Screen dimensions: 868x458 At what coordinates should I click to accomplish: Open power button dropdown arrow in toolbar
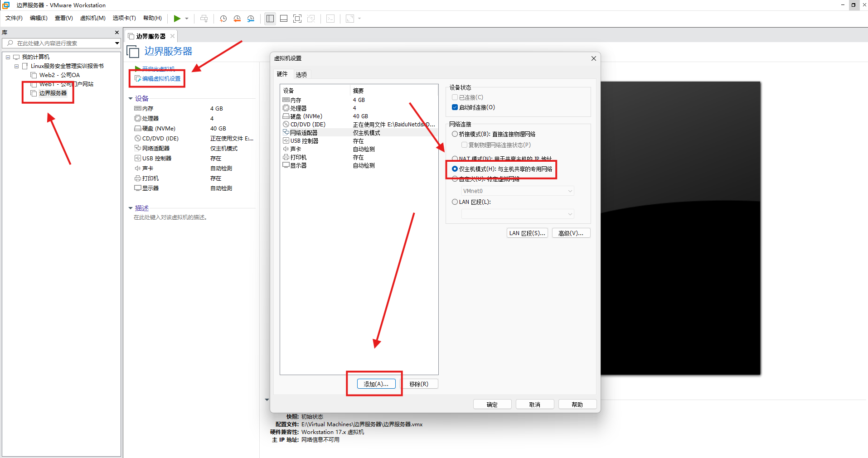tap(187, 19)
